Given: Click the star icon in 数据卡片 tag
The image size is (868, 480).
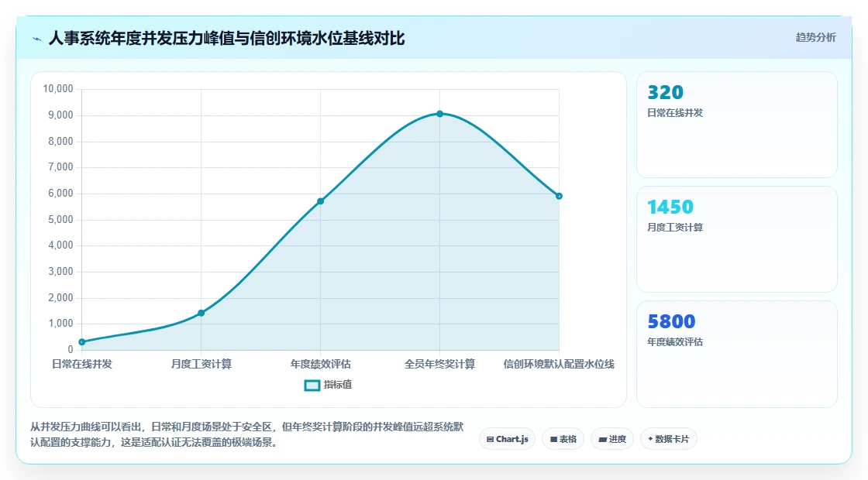Looking at the screenshot, I should pos(650,439).
